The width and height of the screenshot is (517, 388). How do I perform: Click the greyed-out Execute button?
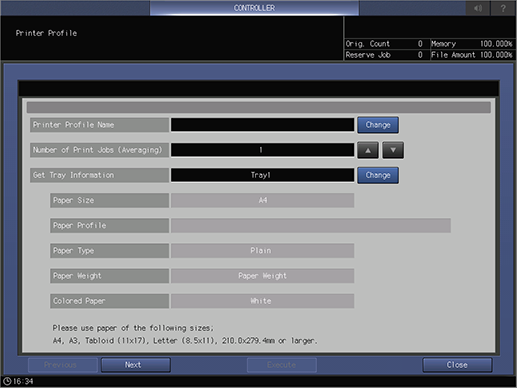[282, 365]
